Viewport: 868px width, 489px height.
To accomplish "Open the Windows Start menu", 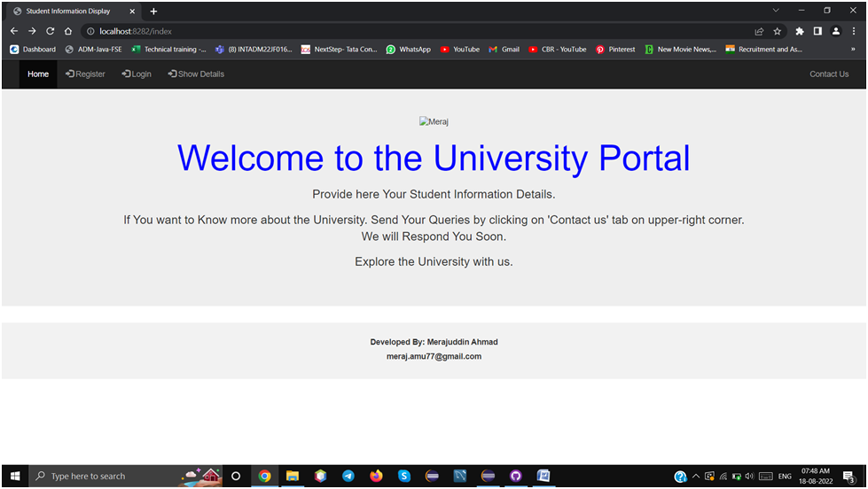I will [x=15, y=476].
